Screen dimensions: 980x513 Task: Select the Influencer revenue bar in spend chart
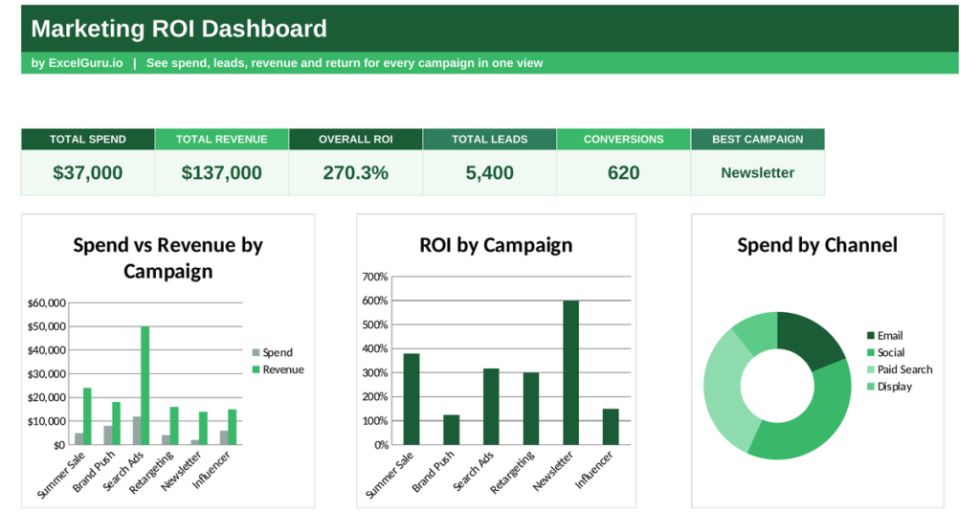pos(232,427)
